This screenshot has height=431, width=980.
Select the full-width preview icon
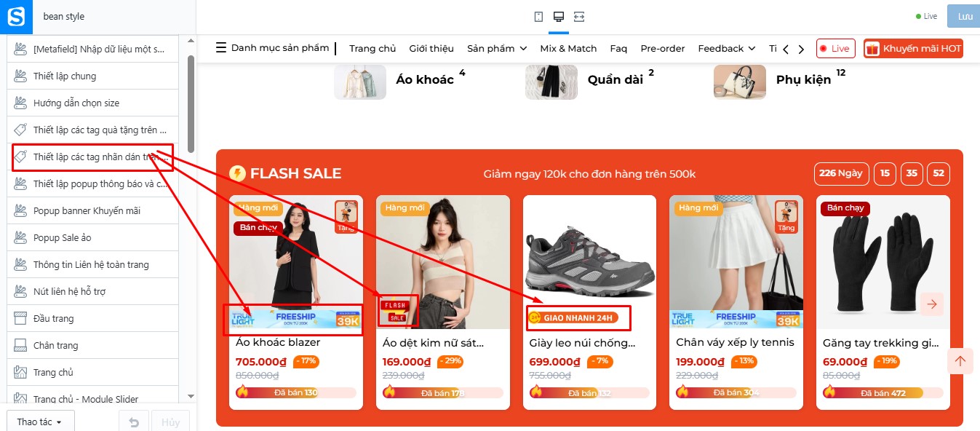click(579, 16)
